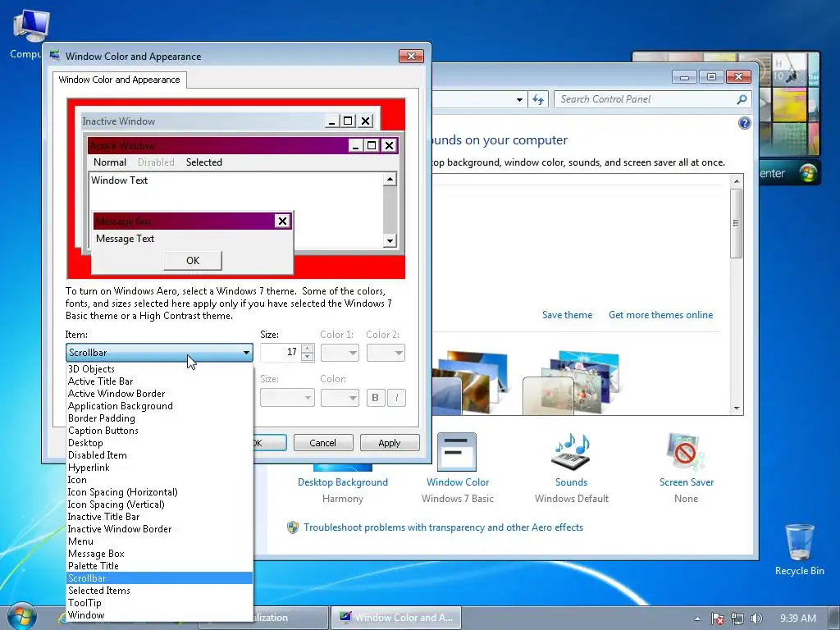
Task: Select 3D Objects from the Item list
Action: coord(159,368)
